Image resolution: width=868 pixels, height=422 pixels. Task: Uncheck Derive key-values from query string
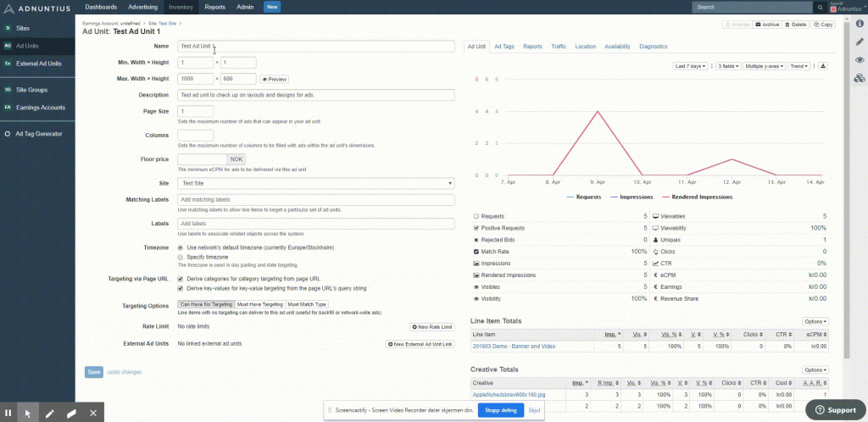(x=180, y=288)
